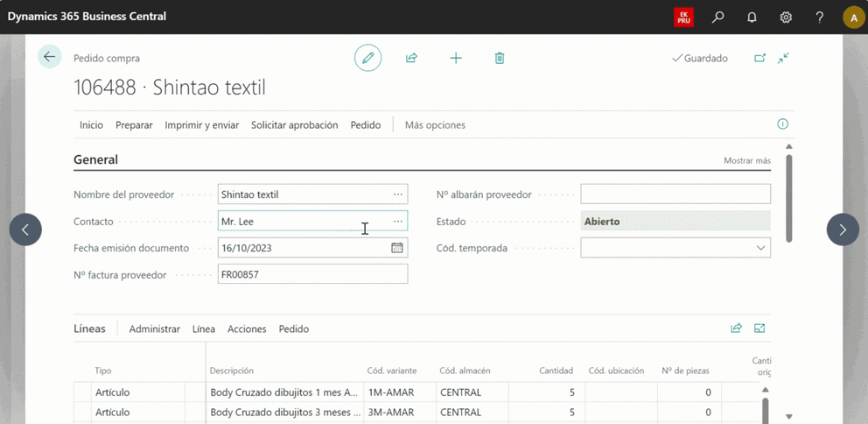Open the search magnifier icon
The width and height of the screenshot is (868, 424).
tap(717, 17)
